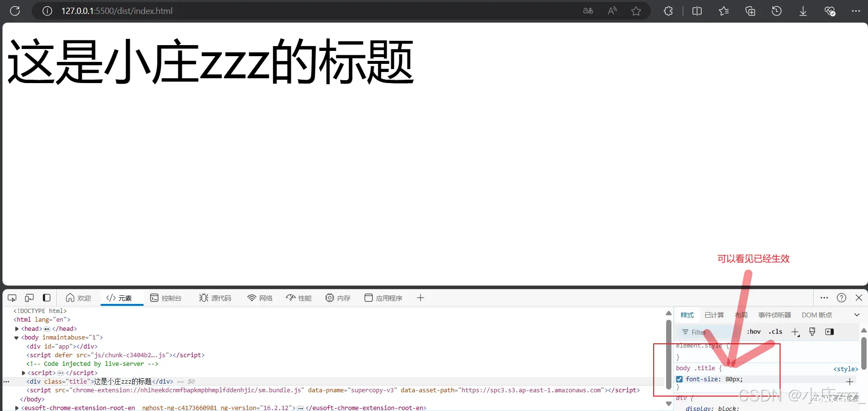Open the 内存 memory tab
Screen dimensions: 868x411
pos(338,298)
